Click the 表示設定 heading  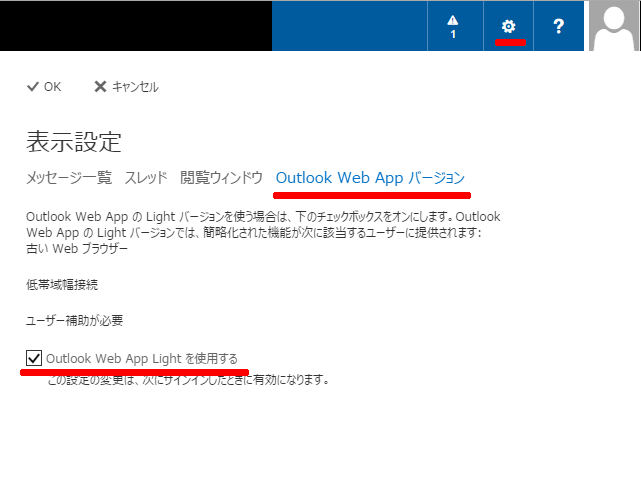74,142
